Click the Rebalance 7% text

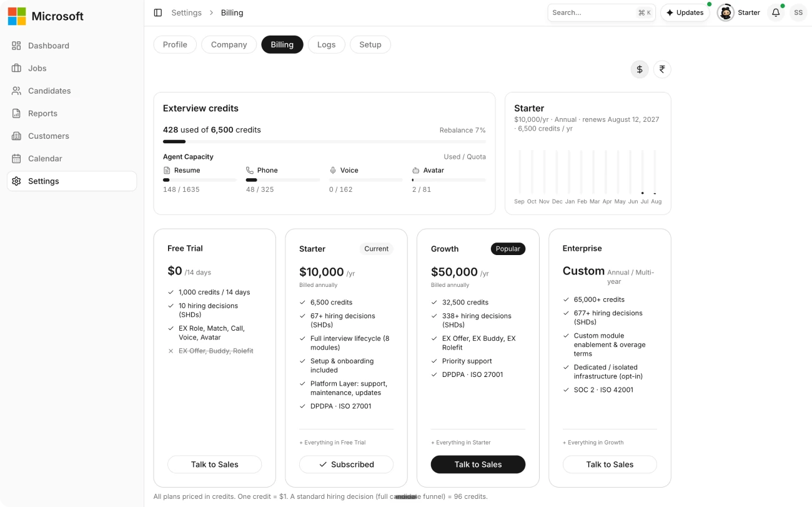tap(463, 130)
